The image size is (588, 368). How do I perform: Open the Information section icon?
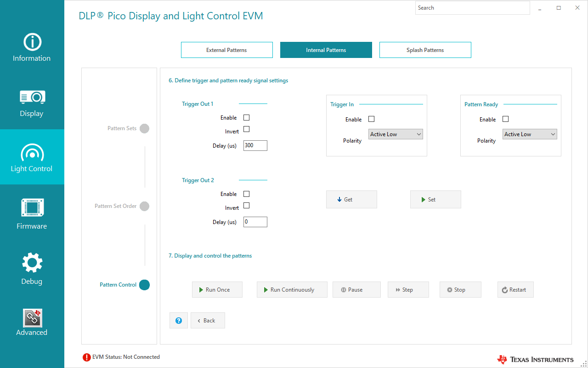(32, 42)
